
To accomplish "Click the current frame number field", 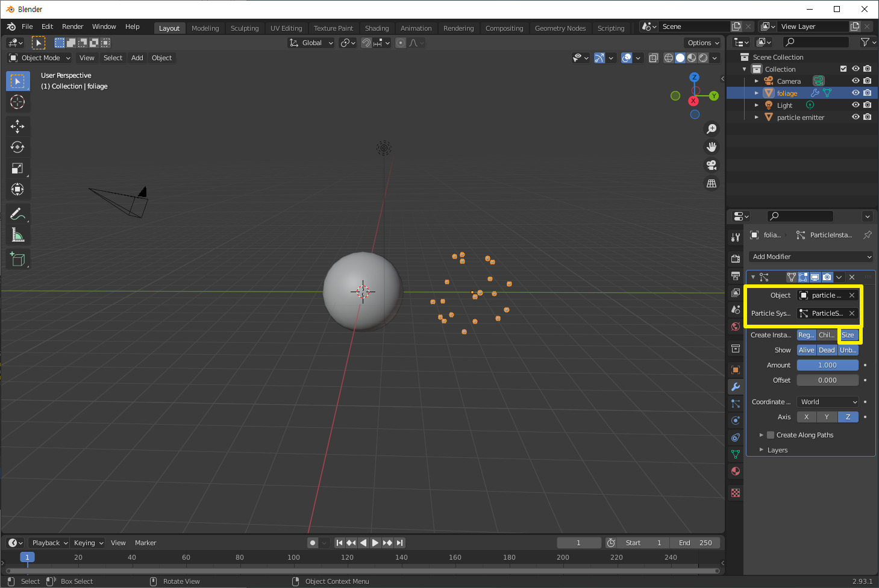I will (578, 543).
